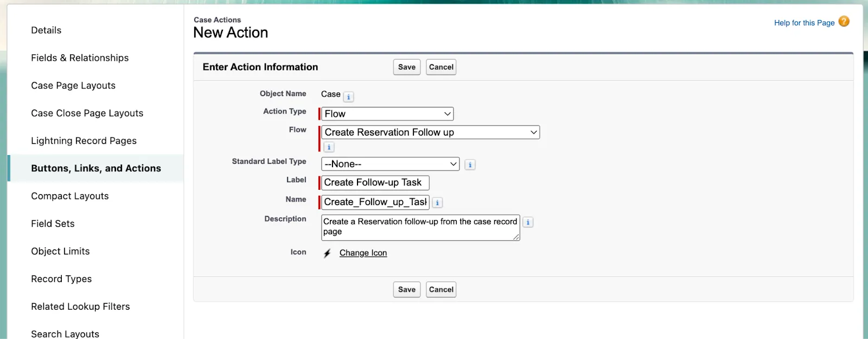The image size is (868, 339).
Task: Open Record Types in the sidebar
Action: tap(61, 279)
